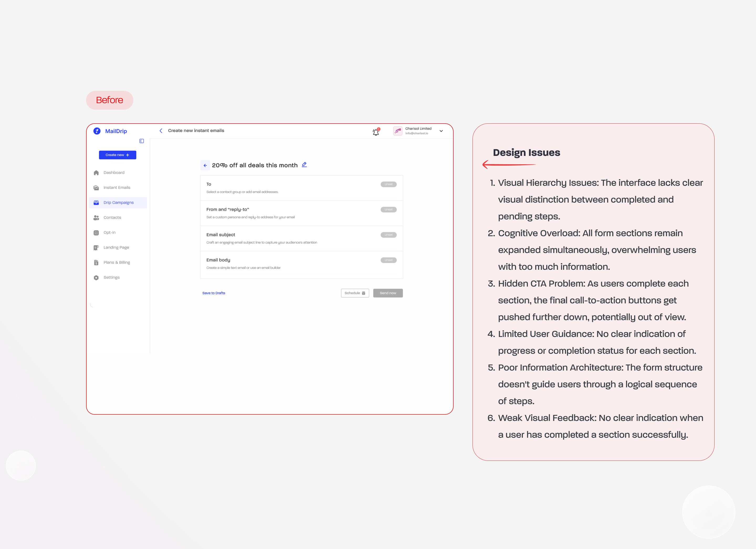Toggle the Unset pill on Email subject
Image resolution: width=756 pixels, height=549 pixels.
click(x=388, y=235)
